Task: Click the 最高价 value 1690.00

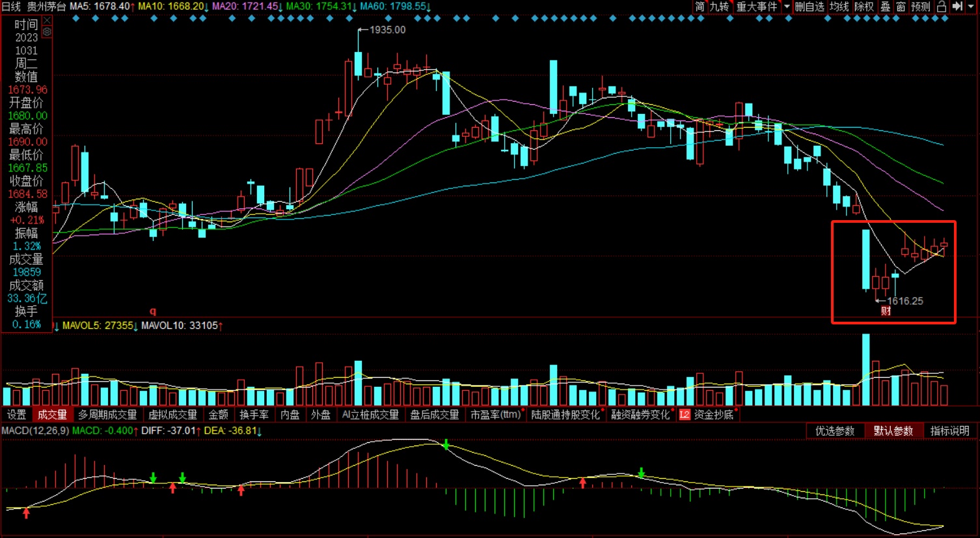Action: click(x=27, y=142)
